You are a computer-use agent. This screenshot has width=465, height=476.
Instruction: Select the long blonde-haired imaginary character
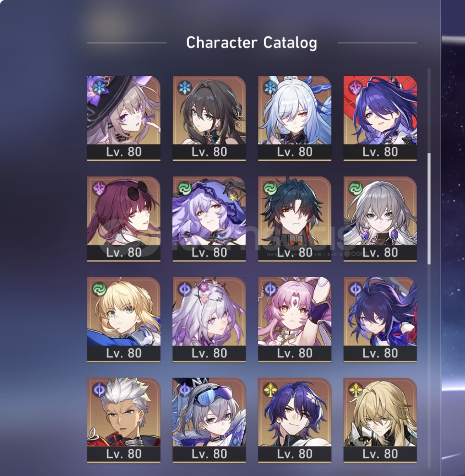pyautogui.click(x=380, y=420)
